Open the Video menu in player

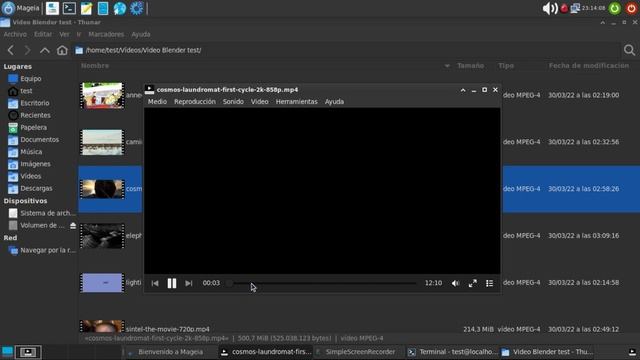260,102
